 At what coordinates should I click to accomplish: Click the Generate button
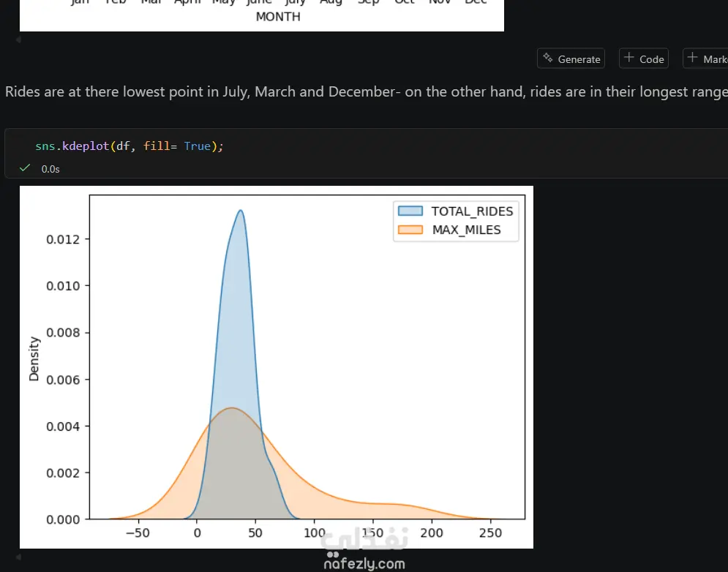tap(571, 59)
